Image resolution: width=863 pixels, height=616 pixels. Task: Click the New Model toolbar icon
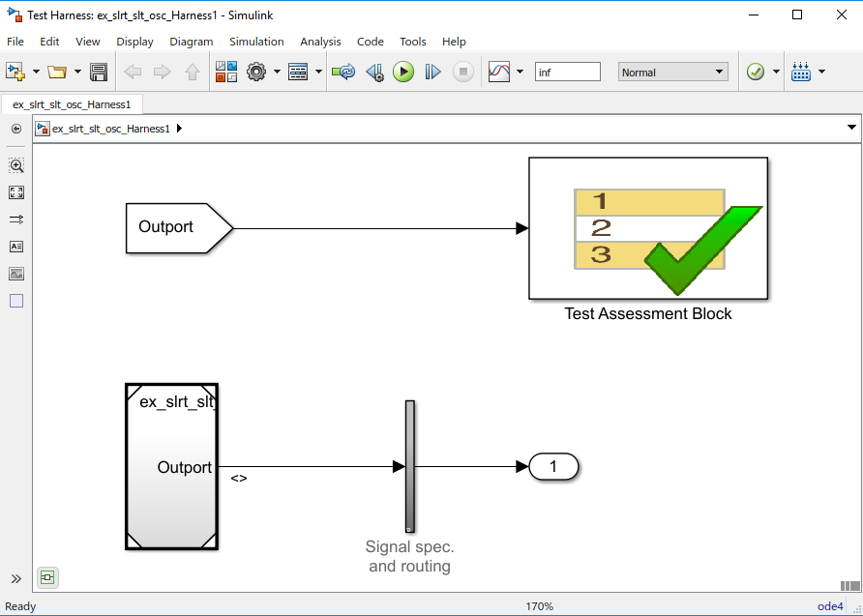(x=15, y=72)
